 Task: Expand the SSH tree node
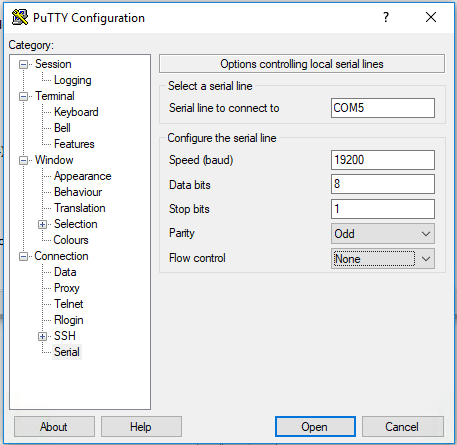[42, 336]
